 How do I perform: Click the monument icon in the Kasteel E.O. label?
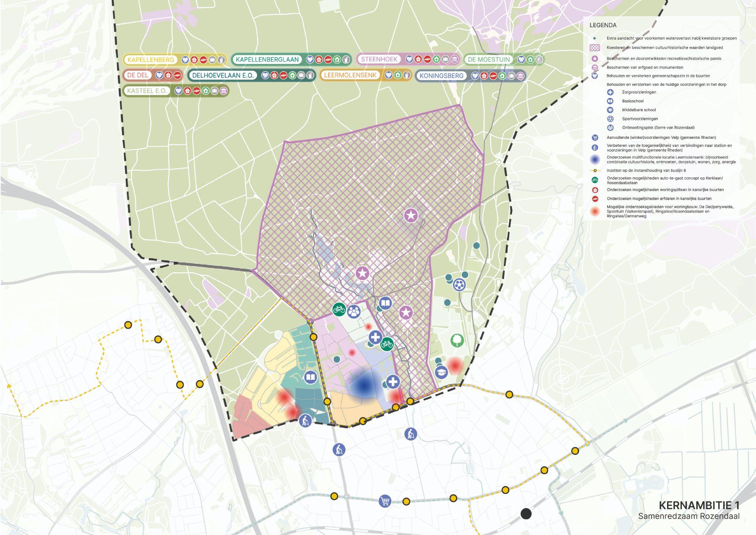(x=224, y=91)
